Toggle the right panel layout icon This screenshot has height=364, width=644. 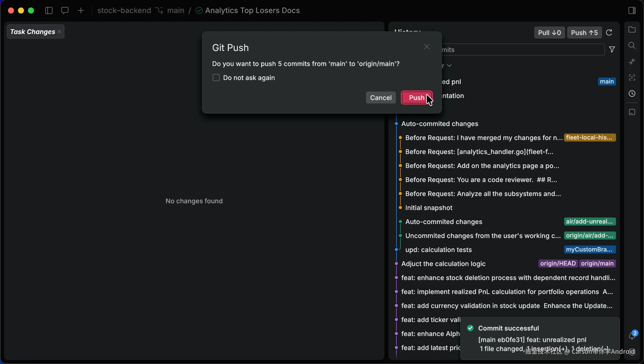pyautogui.click(x=632, y=10)
